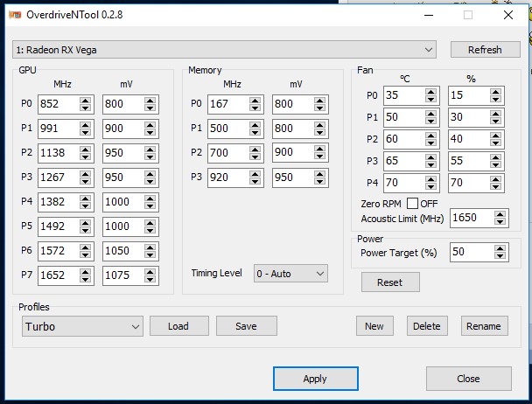Screen dimensions: 532x404
Task: Increase GPU P6 mV with up arrow
Action: [150, 247]
